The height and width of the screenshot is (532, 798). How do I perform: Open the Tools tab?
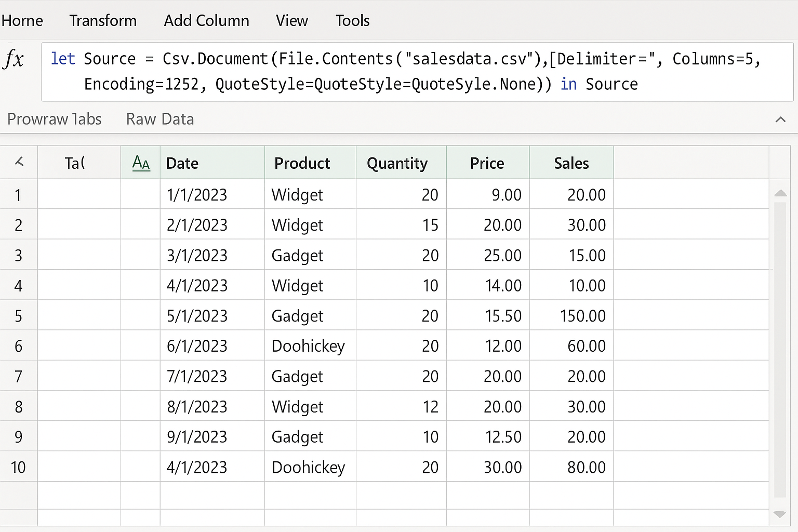pyautogui.click(x=352, y=21)
